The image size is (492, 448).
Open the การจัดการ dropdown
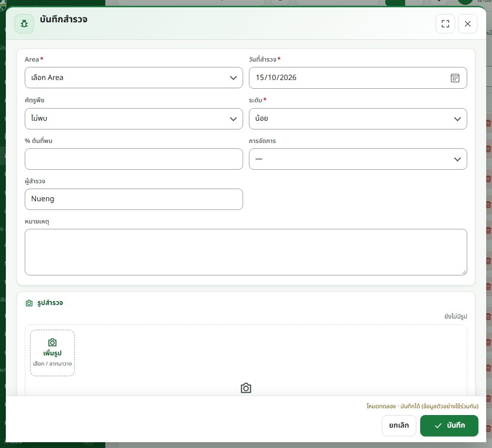coord(358,159)
